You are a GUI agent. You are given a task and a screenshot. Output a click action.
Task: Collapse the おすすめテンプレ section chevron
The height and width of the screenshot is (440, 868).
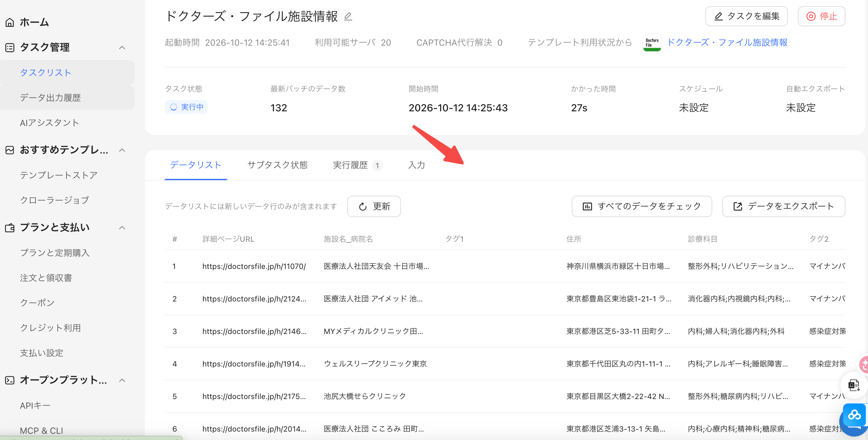click(122, 150)
